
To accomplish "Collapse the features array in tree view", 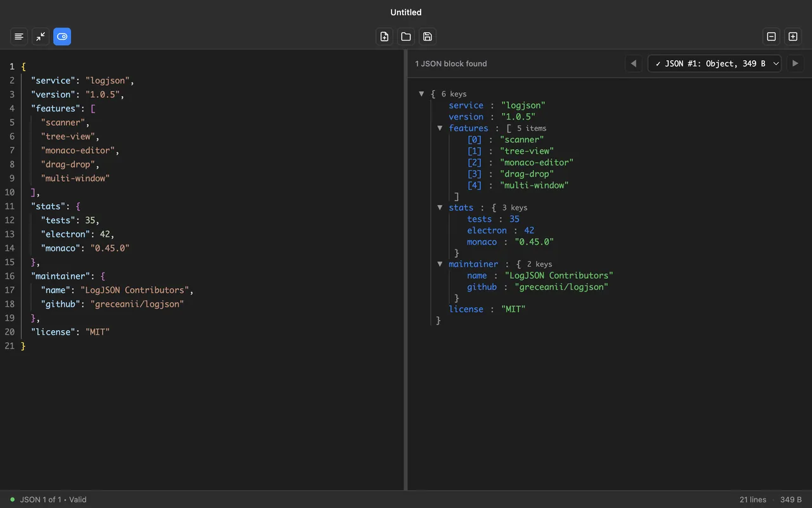I will click(440, 128).
